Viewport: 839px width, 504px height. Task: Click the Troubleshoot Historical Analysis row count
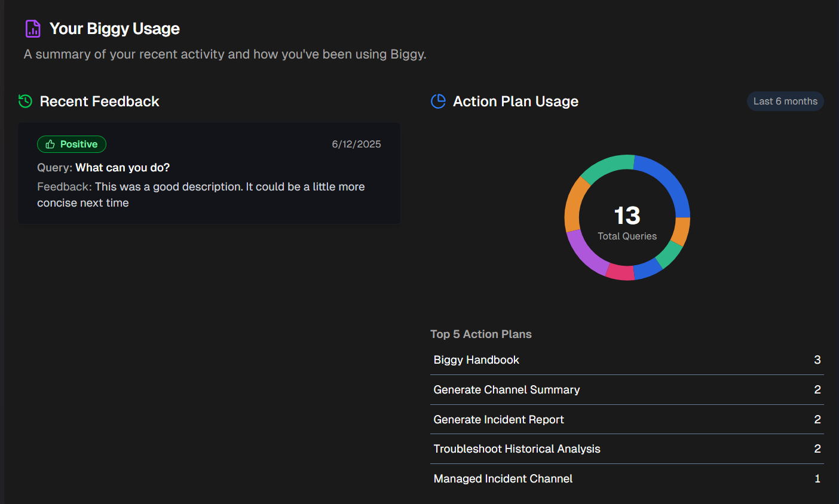point(817,448)
